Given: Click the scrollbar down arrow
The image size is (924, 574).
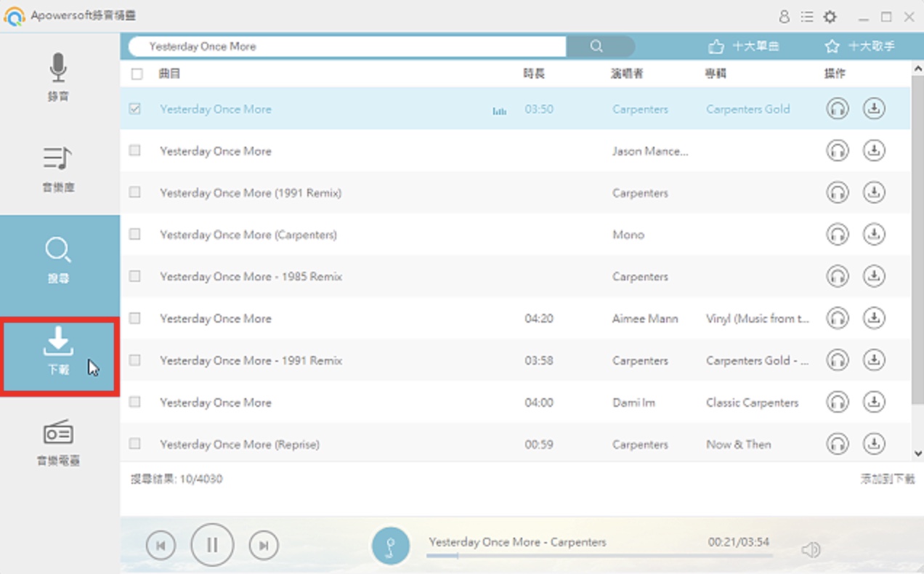Looking at the screenshot, I should pos(918,453).
